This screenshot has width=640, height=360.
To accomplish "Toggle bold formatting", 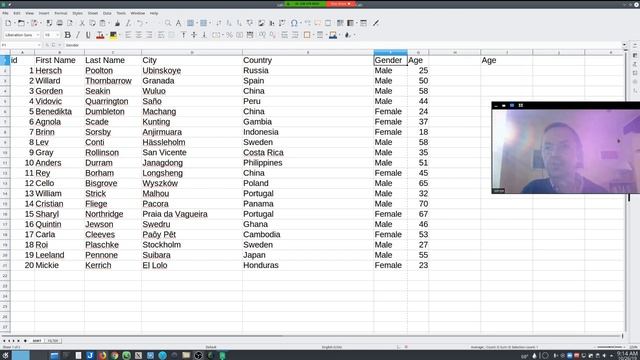I will coord(67,35).
